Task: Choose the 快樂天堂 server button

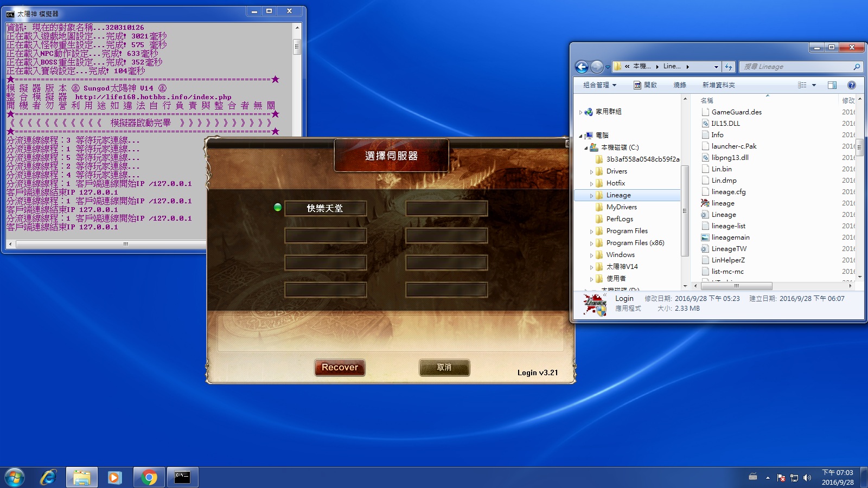Action: [x=325, y=208]
